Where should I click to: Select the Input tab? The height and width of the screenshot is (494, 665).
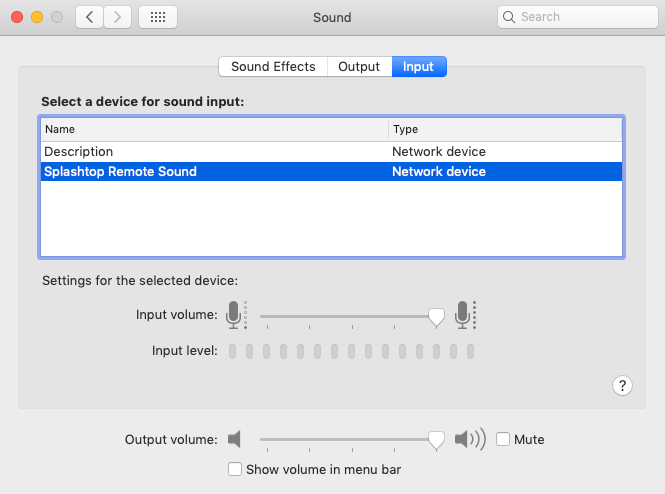click(418, 67)
